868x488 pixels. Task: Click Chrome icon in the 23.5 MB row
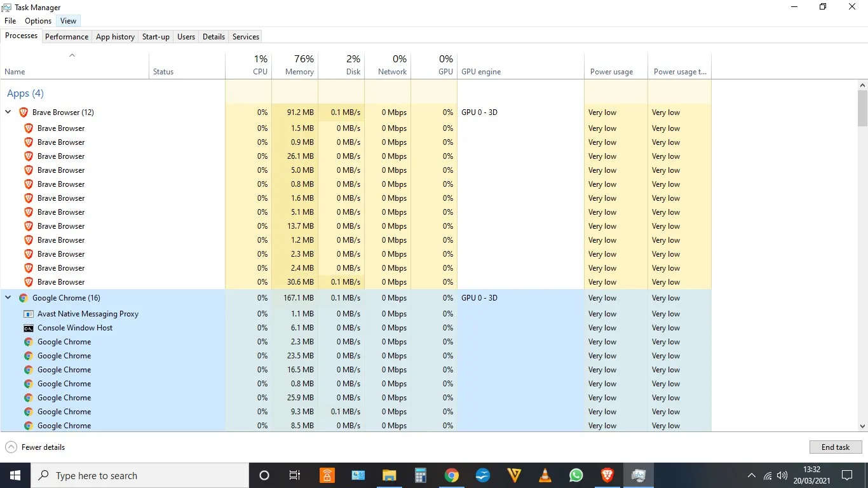tap(29, 356)
